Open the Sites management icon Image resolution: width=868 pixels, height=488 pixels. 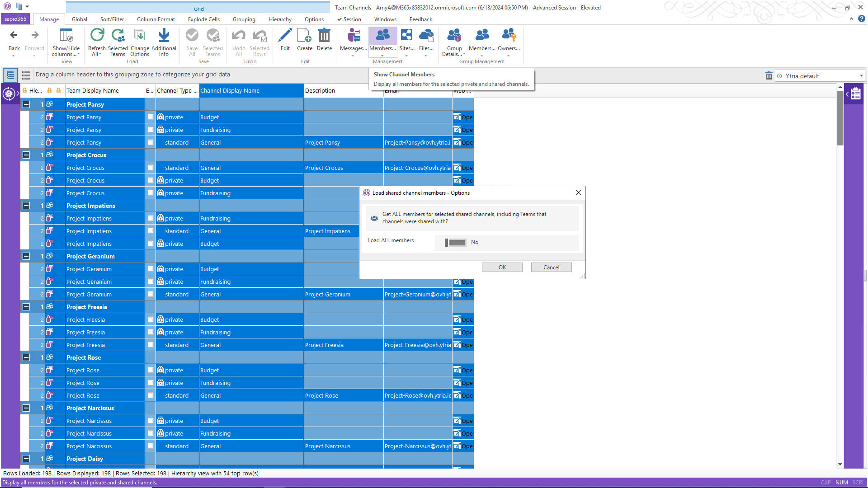[x=407, y=35]
